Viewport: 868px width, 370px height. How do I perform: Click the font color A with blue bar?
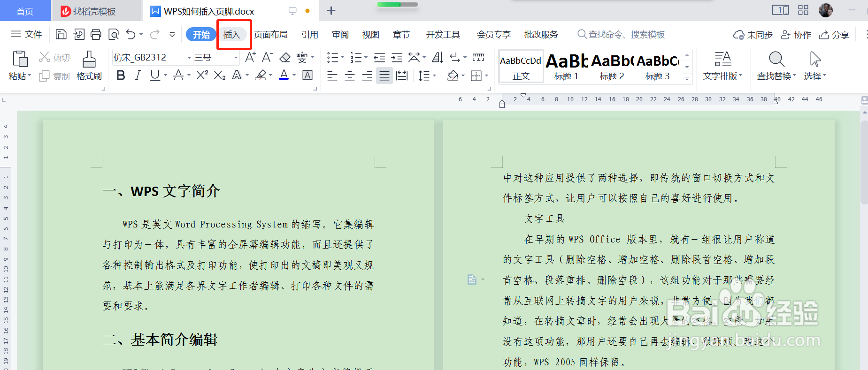(284, 75)
